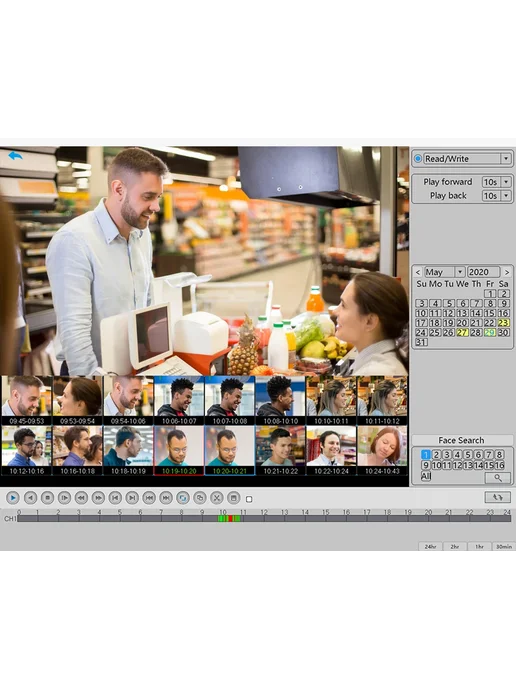The image size is (516, 688).
Task: Start playback with the Play button
Action: coord(13,498)
